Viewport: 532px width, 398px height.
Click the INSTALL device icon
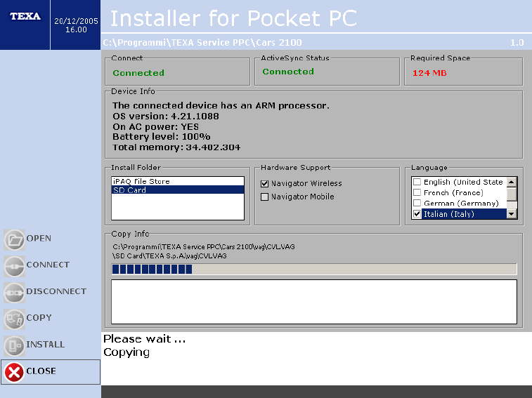pyautogui.click(x=14, y=345)
